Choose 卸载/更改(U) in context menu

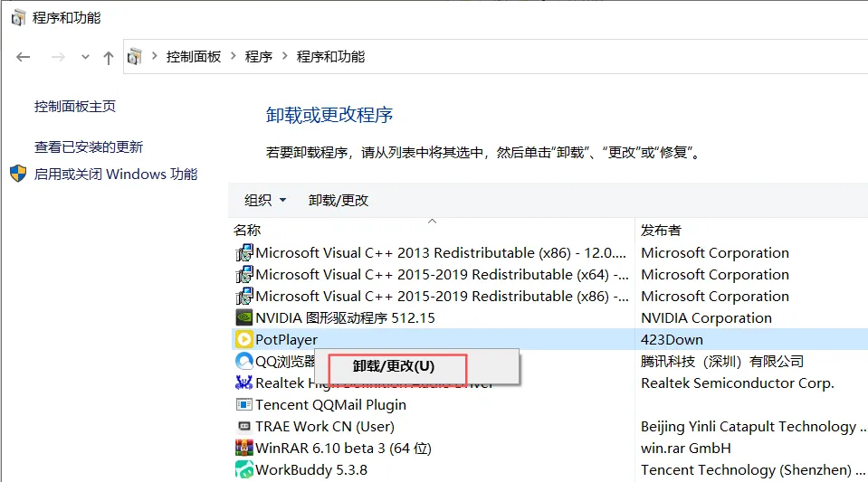click(394, 366)
